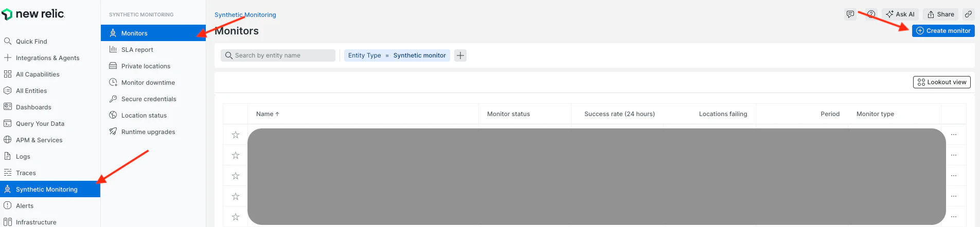980x227 pixels.
Task: Click the Logs document icon
Action: click(x=8, y=156)
